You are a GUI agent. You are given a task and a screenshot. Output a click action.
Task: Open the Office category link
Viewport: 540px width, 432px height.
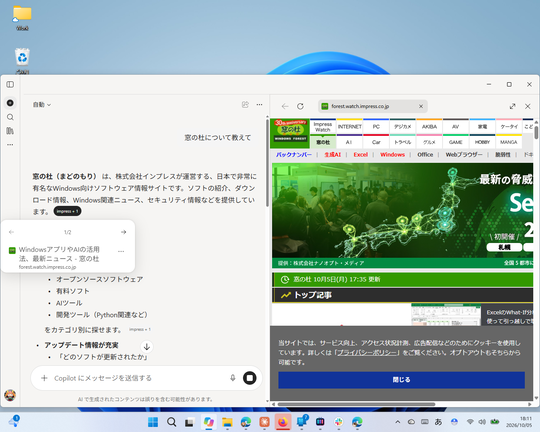click(x=425, y=155)
